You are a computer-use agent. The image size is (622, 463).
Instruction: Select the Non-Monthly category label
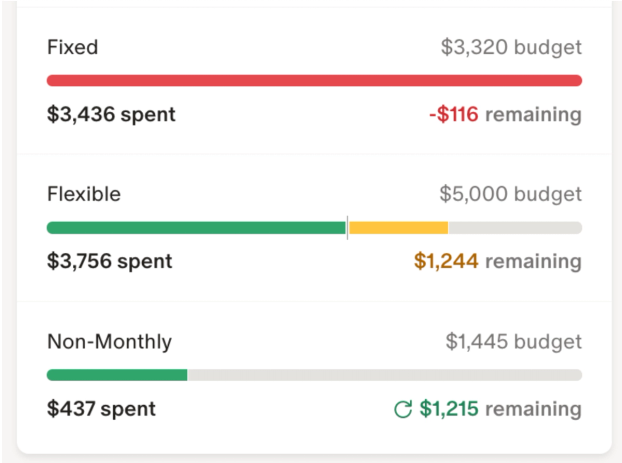tap(109, 342)
